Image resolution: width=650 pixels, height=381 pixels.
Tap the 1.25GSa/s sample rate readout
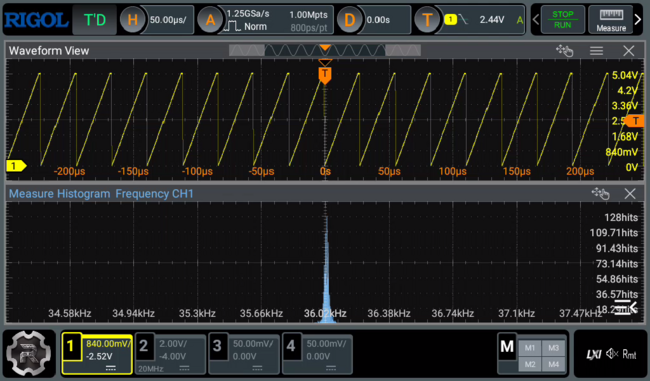click(248, 14)
